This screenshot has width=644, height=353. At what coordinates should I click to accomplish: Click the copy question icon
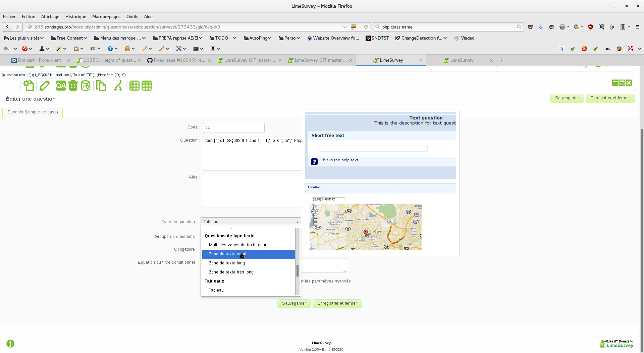coord(101,86)
